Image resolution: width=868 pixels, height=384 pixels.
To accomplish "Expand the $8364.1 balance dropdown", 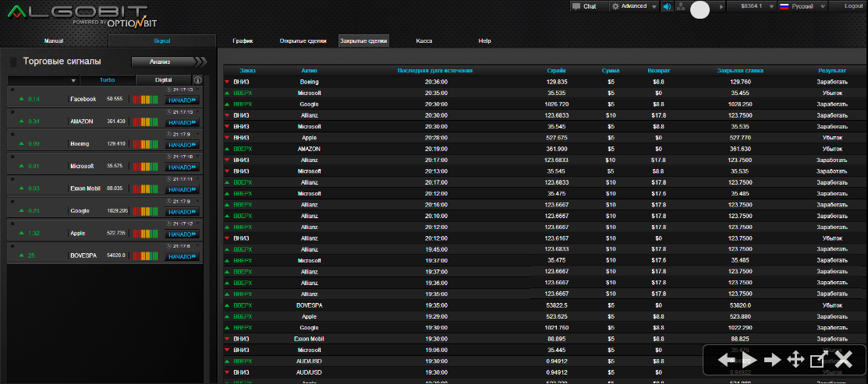I will pos(771,7).
